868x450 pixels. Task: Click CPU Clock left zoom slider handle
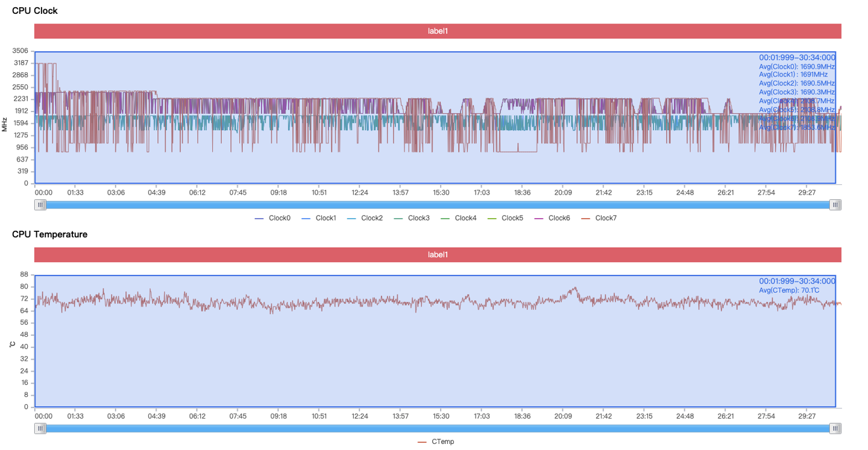(40, 205)
